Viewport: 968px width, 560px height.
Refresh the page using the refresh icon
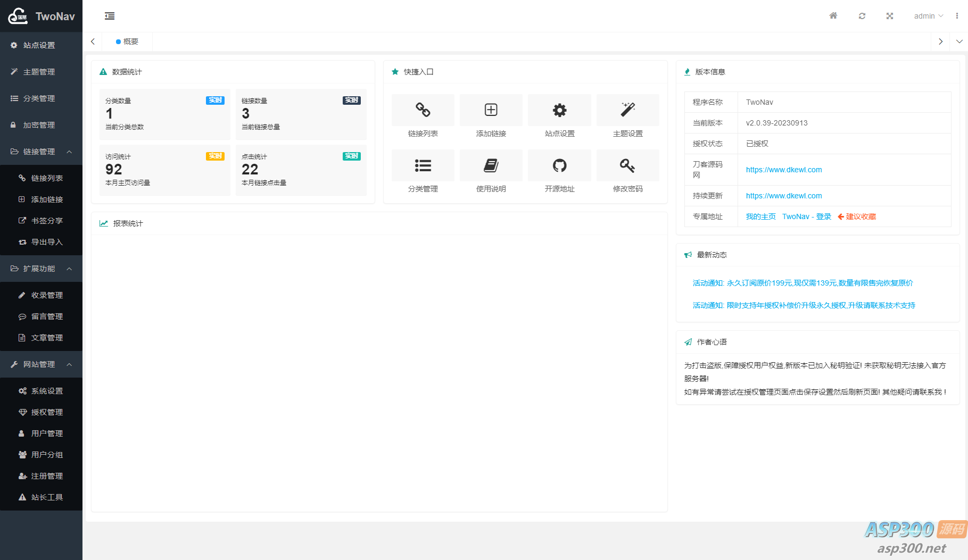(x=862, y=16)
